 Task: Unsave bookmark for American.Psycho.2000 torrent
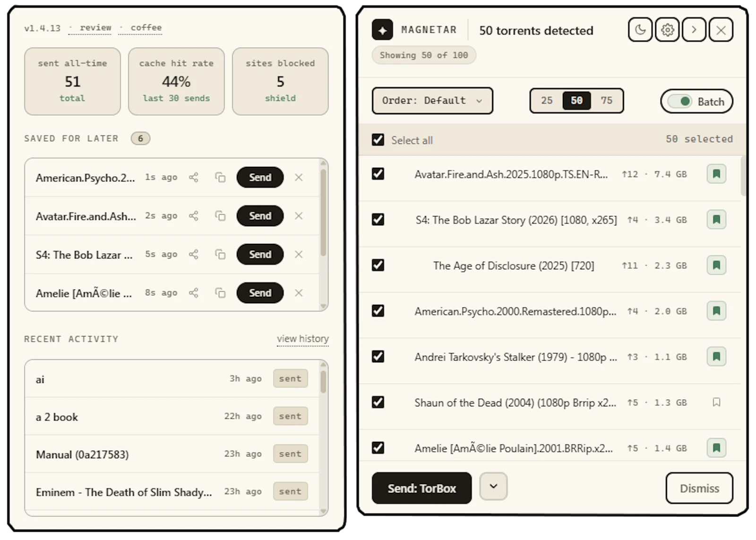tap(716, 311)
